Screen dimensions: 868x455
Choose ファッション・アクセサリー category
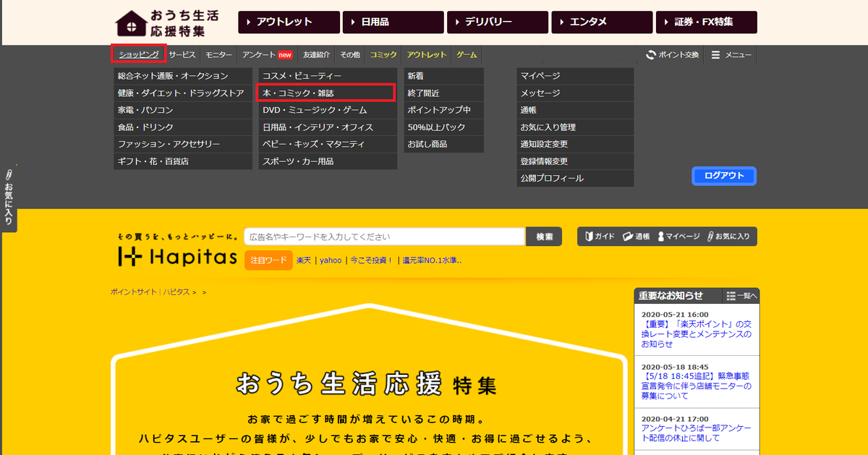[x=183, y=144]
